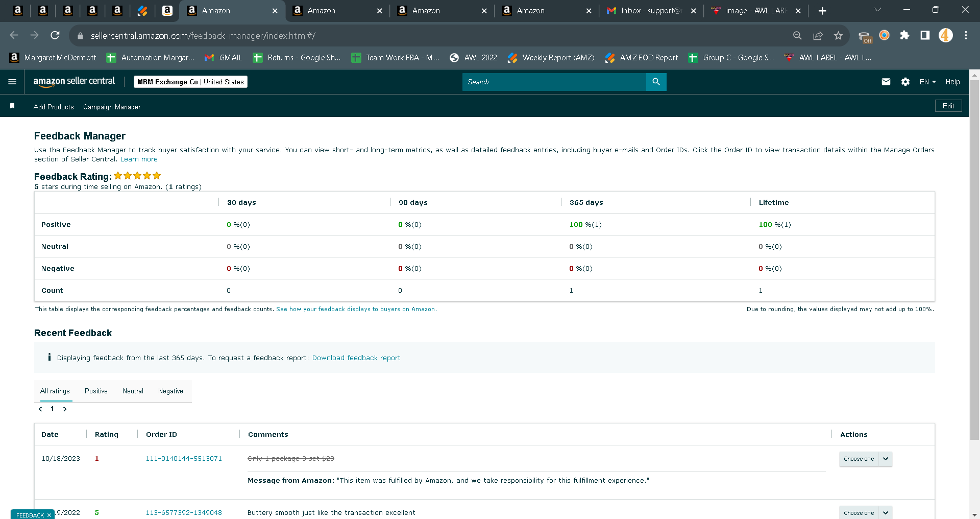This screenshot has width=980, height=519.
Task: Click the page vertical scrollbar
Action: pyautogui.click(x=974, y=261)
